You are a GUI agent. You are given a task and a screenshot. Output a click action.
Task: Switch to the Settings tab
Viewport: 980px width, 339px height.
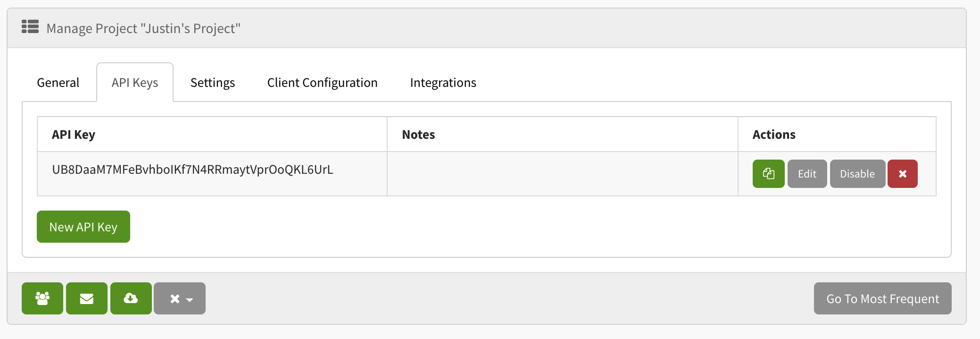[x=212, y=83]
